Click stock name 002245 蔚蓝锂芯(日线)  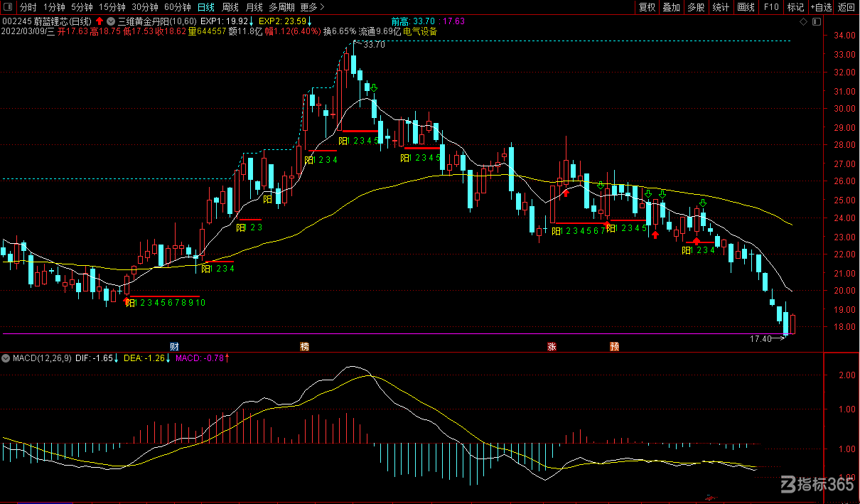[48, 21]
